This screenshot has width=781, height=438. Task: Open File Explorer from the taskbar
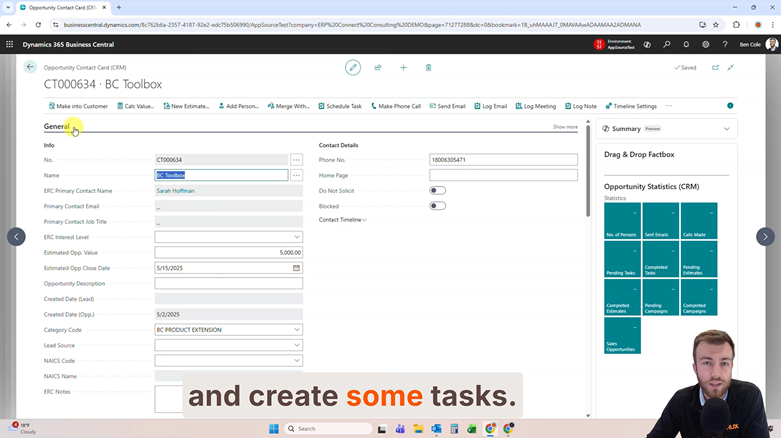point(418,429)
